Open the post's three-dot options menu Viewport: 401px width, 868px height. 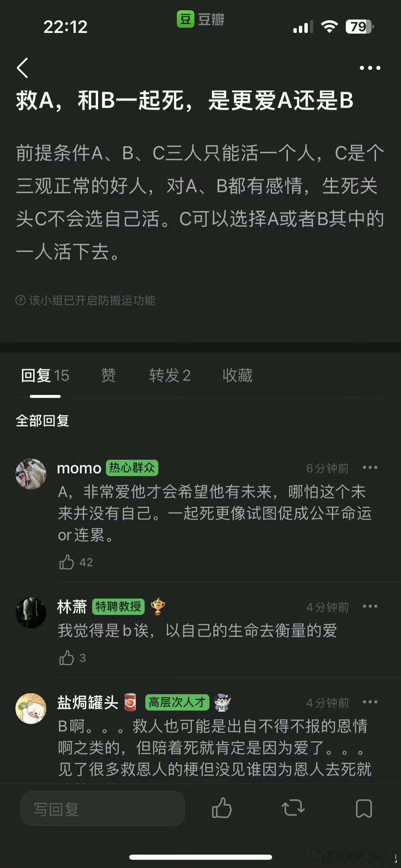370,68
